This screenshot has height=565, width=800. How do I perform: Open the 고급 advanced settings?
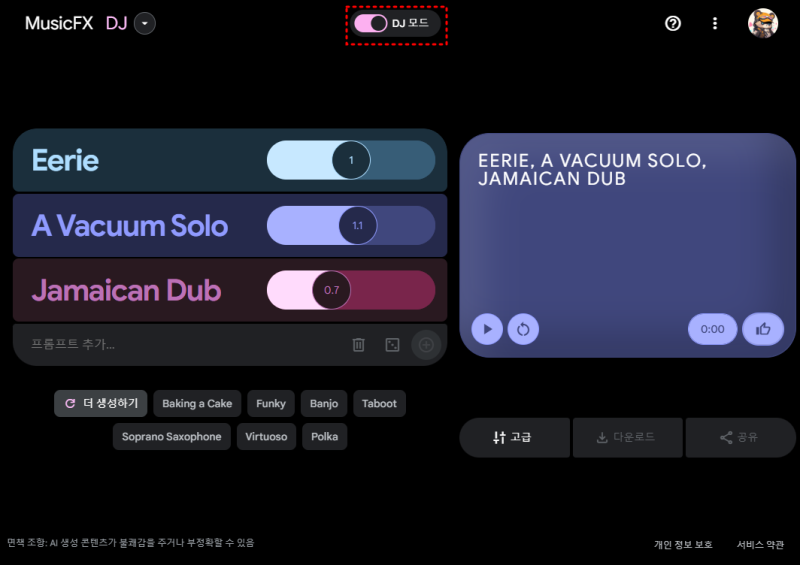(514, 437)
